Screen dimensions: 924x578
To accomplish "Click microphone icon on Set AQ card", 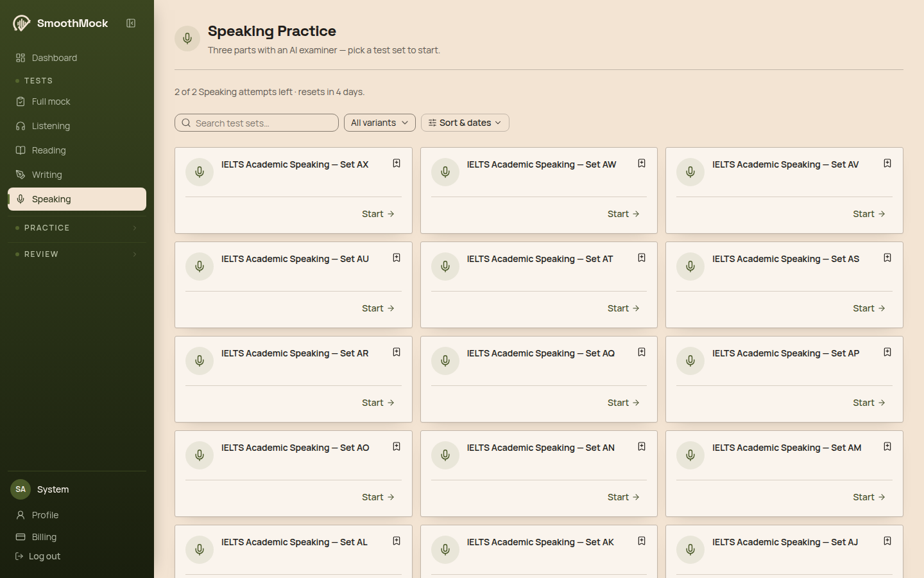I will pos(445,361).
